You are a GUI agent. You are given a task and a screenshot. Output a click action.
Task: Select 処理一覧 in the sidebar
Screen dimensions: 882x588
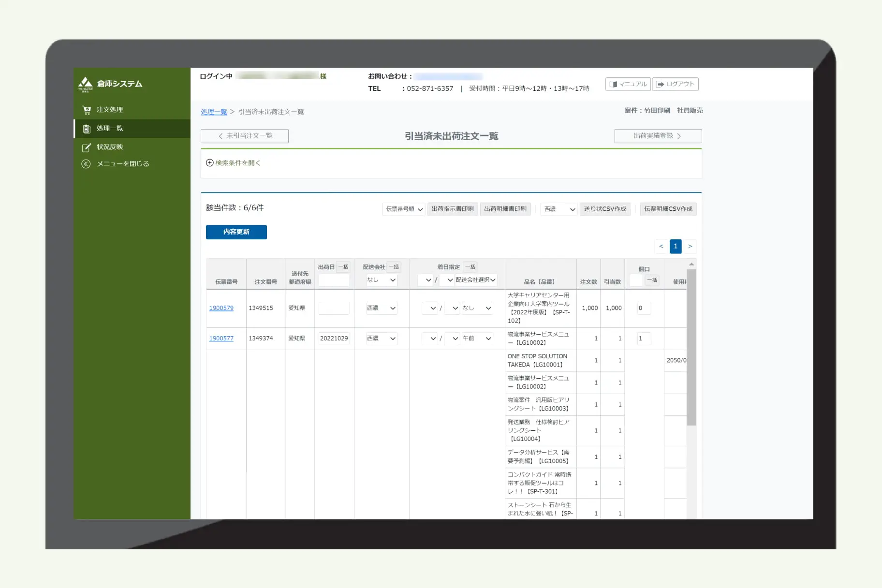132,129
